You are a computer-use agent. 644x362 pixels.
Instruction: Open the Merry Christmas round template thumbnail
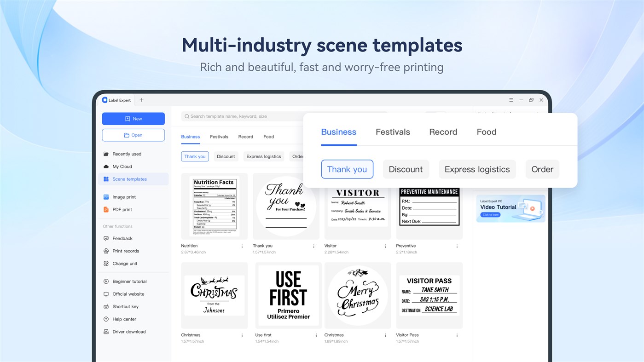coord(358,296)
